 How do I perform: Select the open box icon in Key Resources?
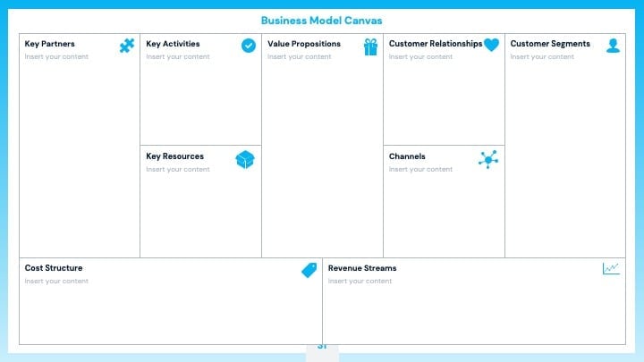pos(245,160)
